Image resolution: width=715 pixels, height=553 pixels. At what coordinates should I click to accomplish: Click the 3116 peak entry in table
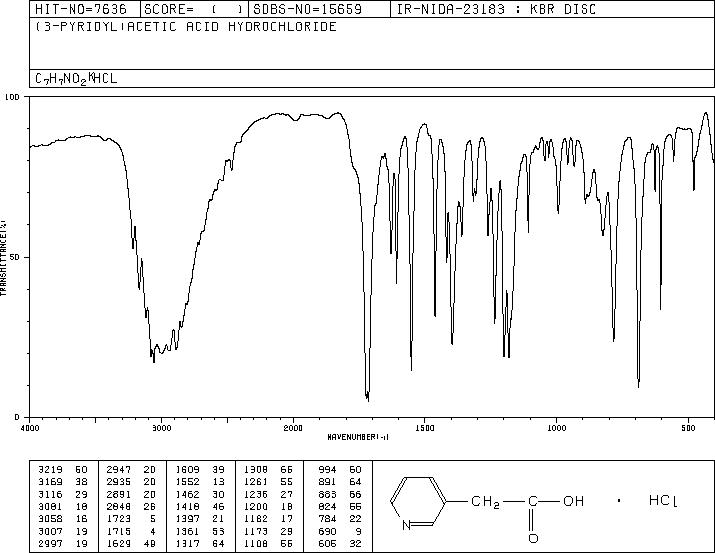coord(63,494)
